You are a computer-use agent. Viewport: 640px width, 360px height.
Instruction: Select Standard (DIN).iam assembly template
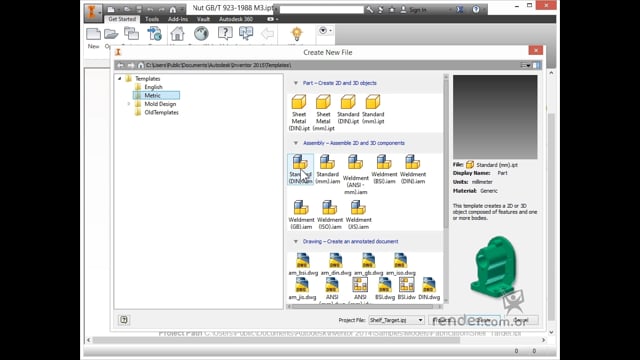(300, 169)
